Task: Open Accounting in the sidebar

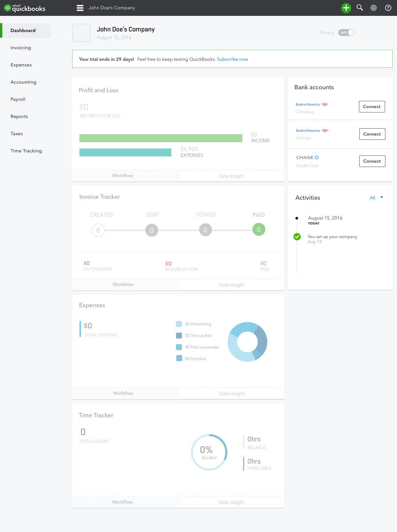Action: pyautogui.click(x=23, y=82)
